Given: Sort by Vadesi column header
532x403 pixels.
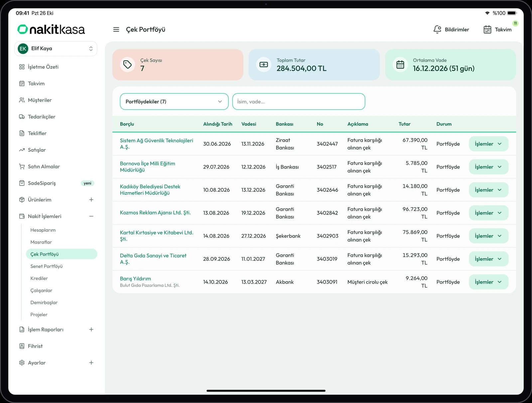Looking at the screenshot, I should click(x=249, y=124).
